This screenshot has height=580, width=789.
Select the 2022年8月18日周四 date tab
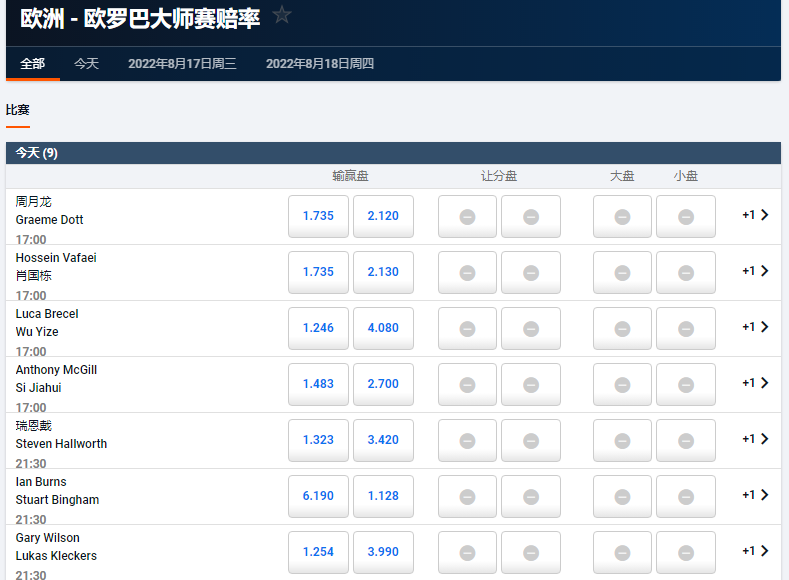pyautogui.click(x=320, y=63)
